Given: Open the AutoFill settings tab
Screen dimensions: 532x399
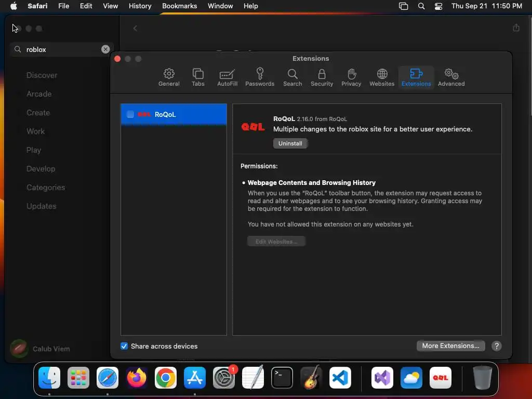Looking at the screenshot, I should tap(227, 77).
